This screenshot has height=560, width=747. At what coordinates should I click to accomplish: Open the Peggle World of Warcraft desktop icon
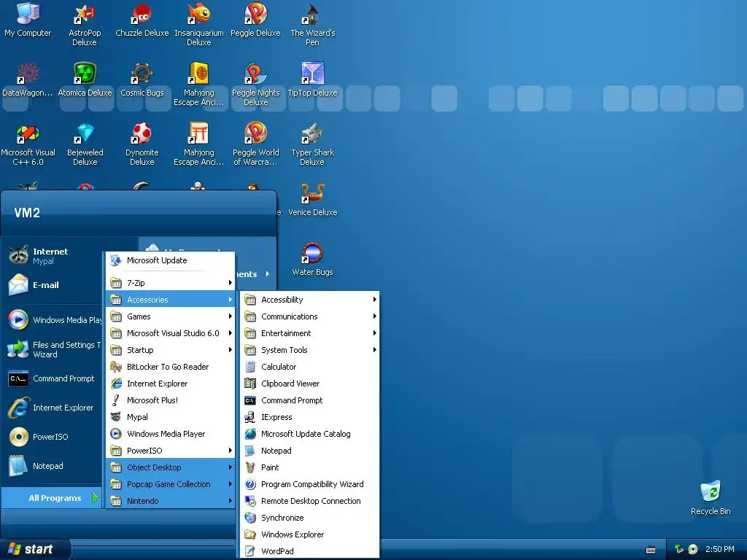[x=255, y=144]
